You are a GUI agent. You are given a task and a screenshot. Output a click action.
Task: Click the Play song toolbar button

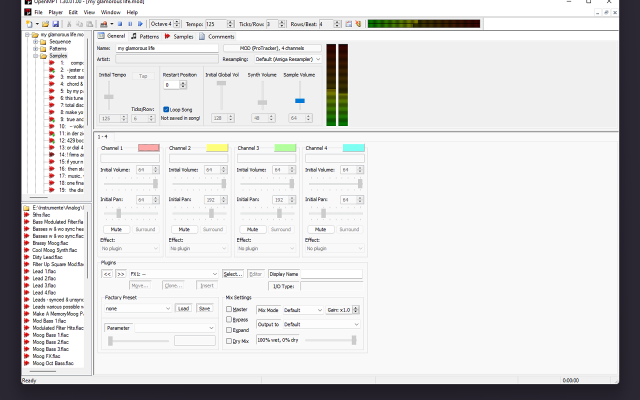[140, 24]
